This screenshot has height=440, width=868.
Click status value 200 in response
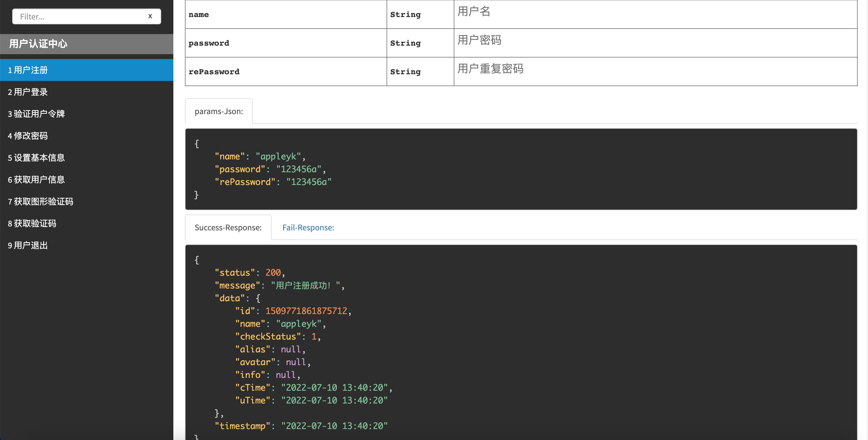[273, 272]
